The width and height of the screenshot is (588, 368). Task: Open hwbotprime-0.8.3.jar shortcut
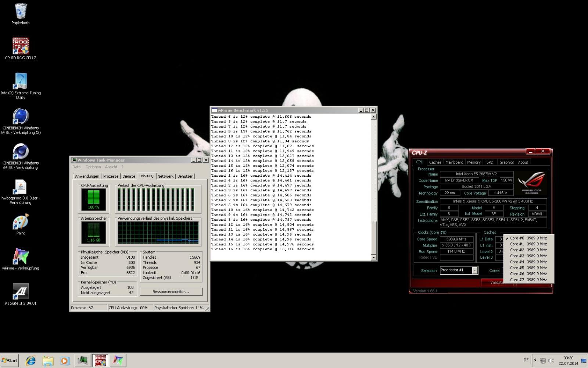(x=21, y=191)
